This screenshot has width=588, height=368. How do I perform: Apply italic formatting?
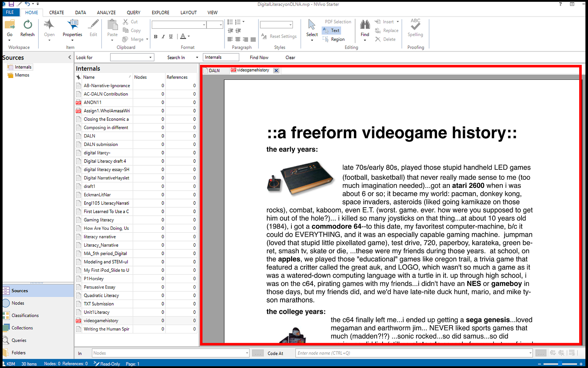click(x=164, y=36)
